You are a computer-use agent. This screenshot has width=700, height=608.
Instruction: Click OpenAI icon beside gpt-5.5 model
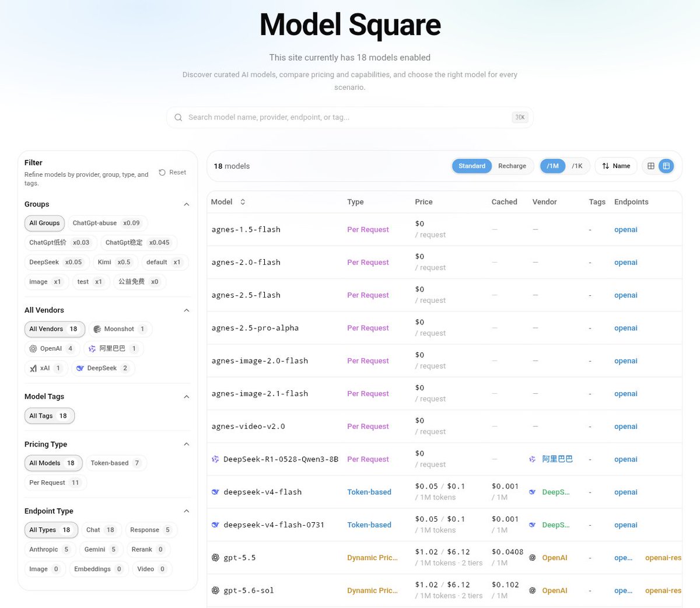point(215,557)
